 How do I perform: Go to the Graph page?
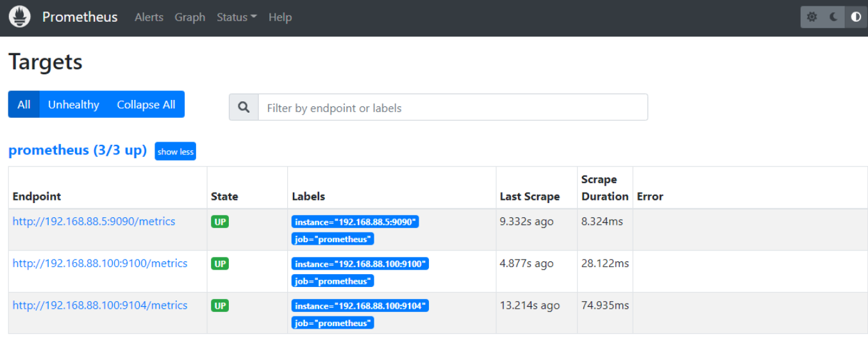[190, 17]
